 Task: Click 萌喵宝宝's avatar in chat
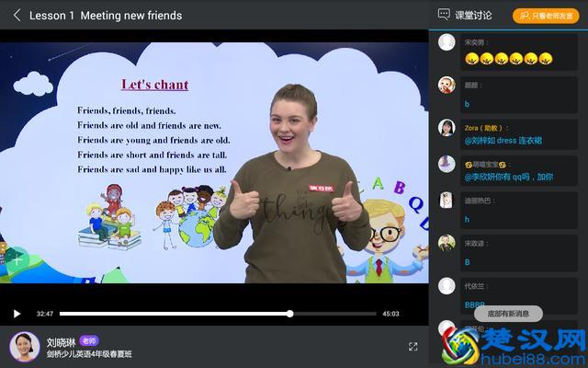(447, 164)
